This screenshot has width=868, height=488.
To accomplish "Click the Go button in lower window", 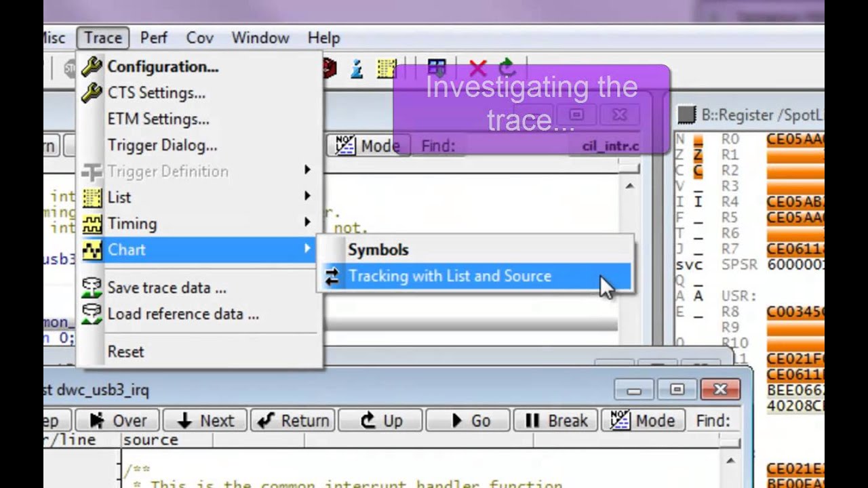I will click(x=468, y=421).
